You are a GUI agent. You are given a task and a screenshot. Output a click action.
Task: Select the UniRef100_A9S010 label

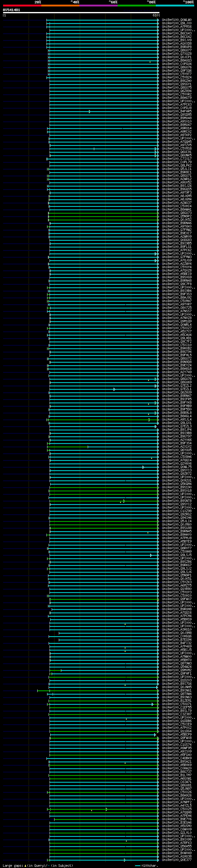tap(177, 122)
